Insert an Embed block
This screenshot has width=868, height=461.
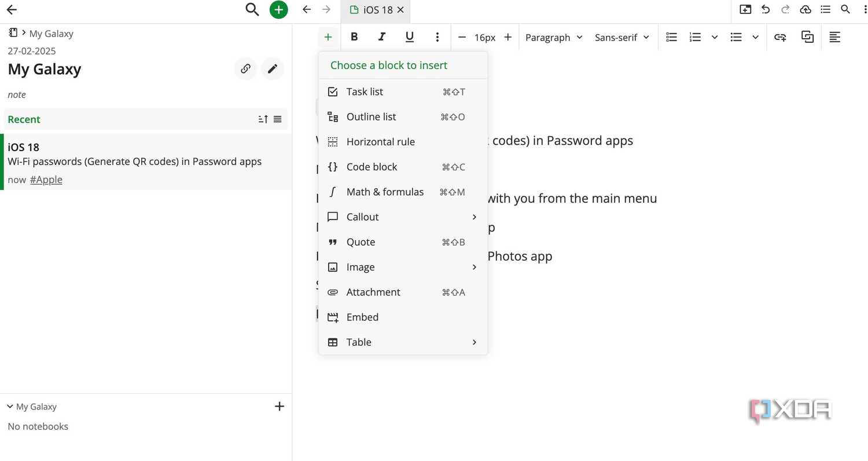point(403,317)
